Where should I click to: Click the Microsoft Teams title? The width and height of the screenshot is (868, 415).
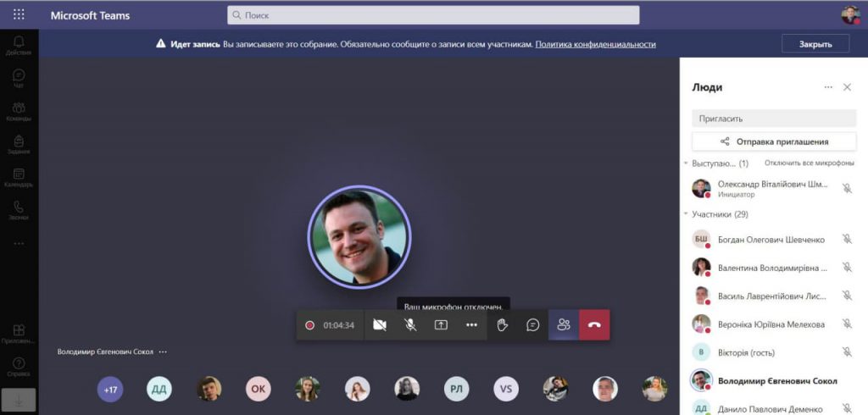(90, 15)
